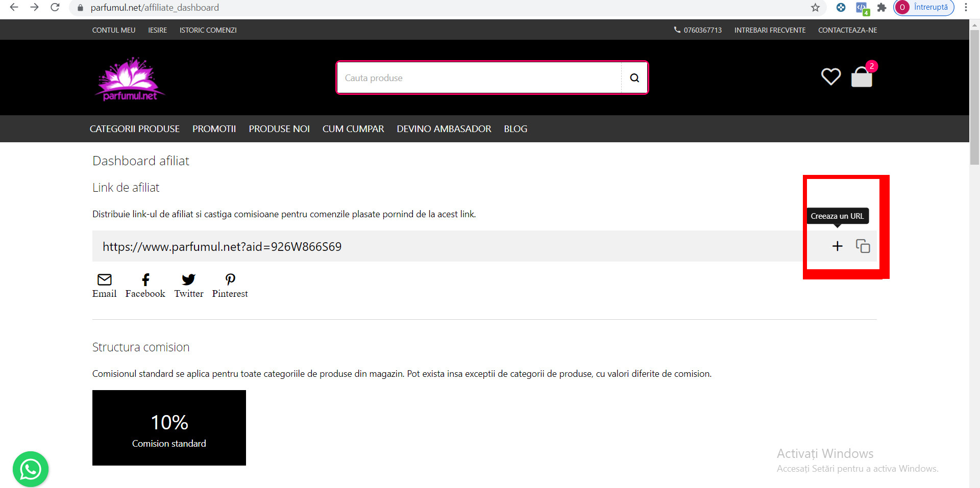
Task: Open CONTACTEAZA-NE page
Action: click(x=847, y=30)
